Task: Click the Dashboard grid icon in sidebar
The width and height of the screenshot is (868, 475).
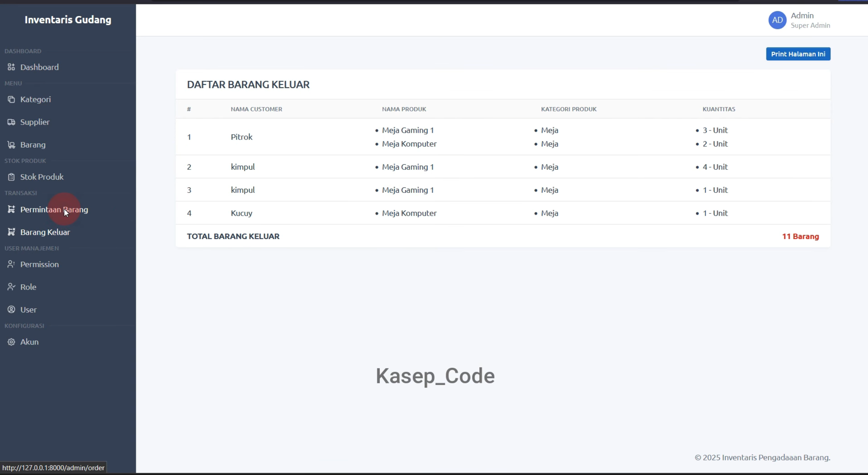Action: (11, 67)
